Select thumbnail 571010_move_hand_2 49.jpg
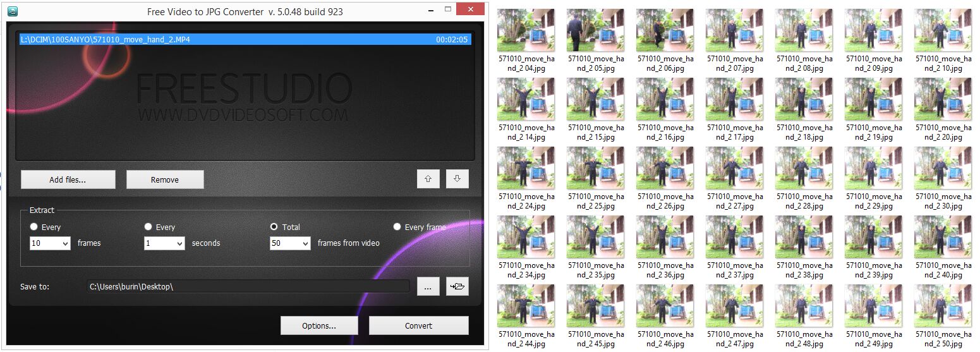This screenshot has width=980, height=352. click(x=874, y=306)
